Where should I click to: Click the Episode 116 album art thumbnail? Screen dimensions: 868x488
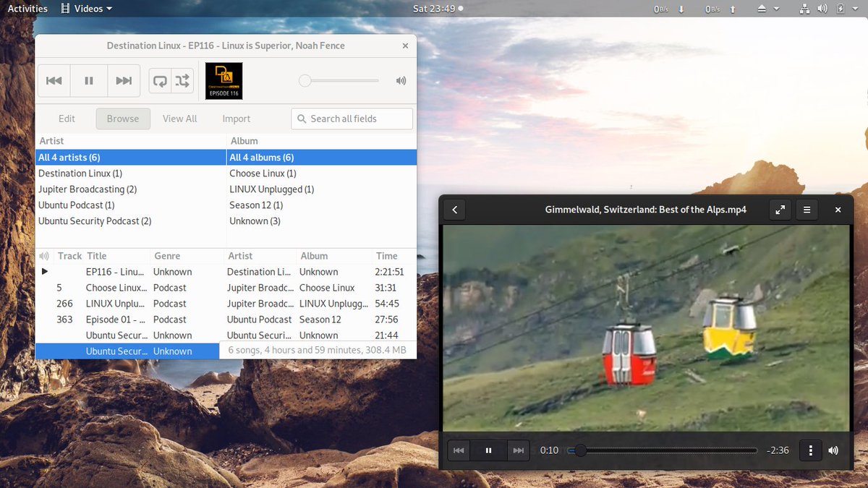coord(224,81)
